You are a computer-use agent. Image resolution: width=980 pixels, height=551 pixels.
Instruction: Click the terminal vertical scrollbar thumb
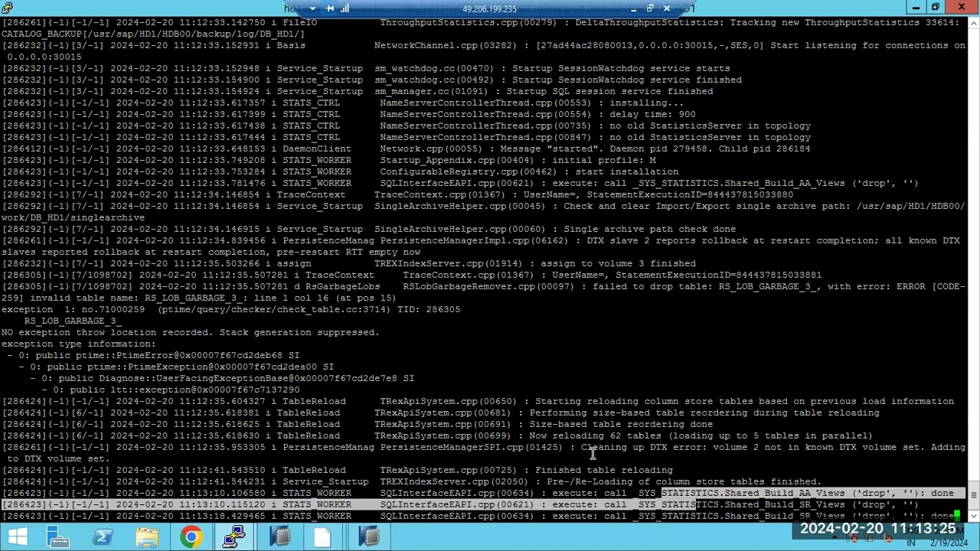[974, 496]
